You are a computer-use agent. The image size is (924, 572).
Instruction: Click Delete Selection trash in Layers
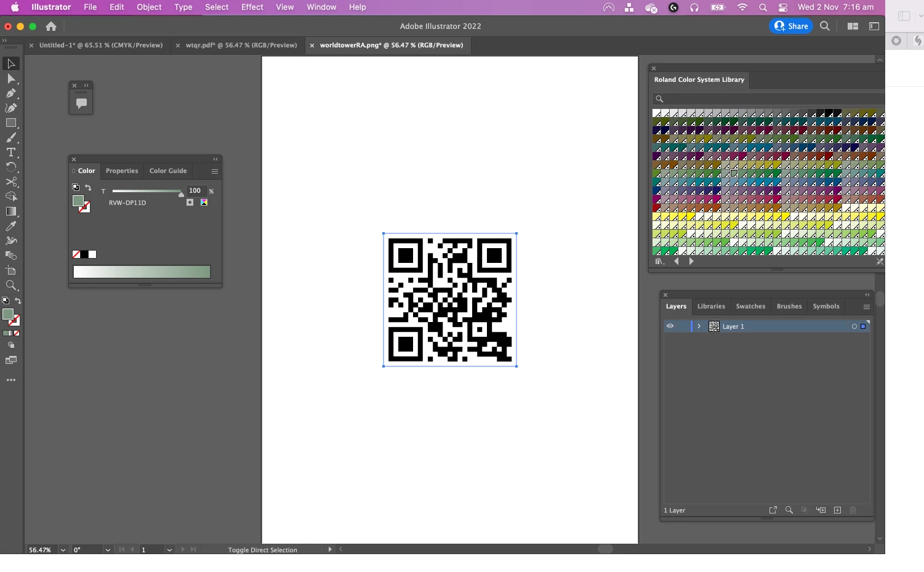(853, 510)
